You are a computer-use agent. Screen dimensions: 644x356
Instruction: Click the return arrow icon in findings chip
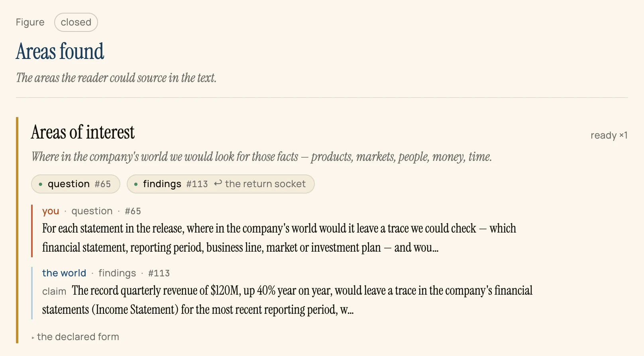pyautogui.click(x=218, y=183)
